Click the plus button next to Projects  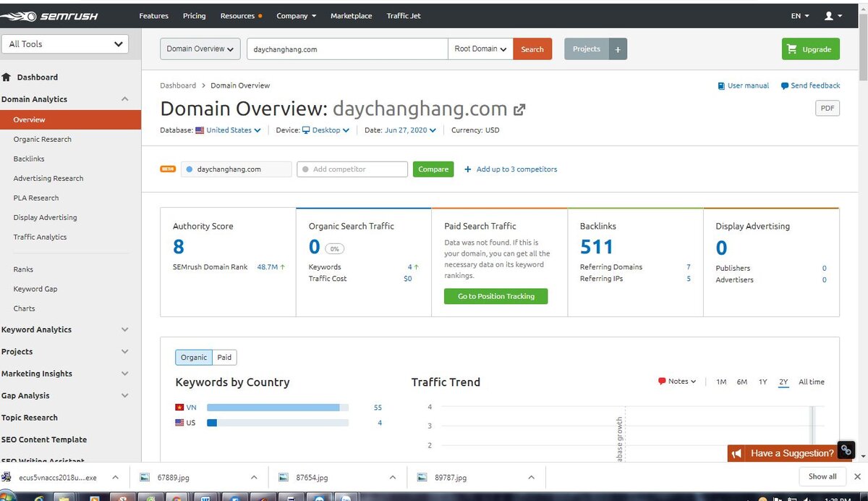pyautogui.click(x=617, y=49)
